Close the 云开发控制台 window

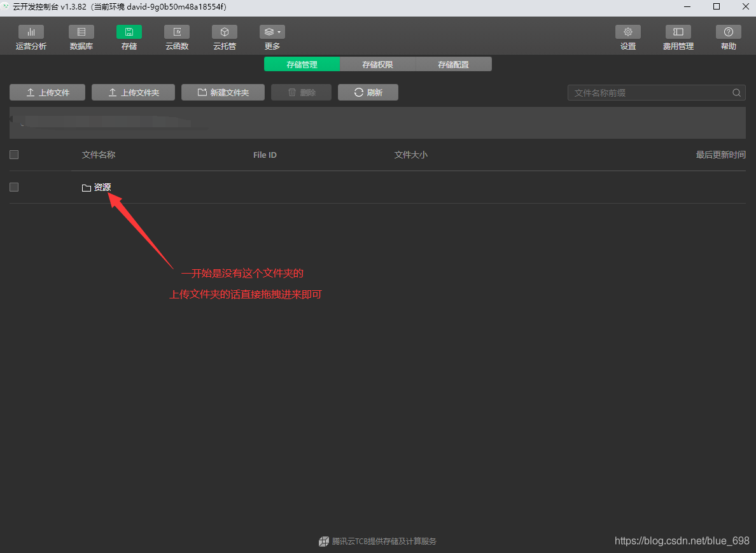tap(745, 7)
